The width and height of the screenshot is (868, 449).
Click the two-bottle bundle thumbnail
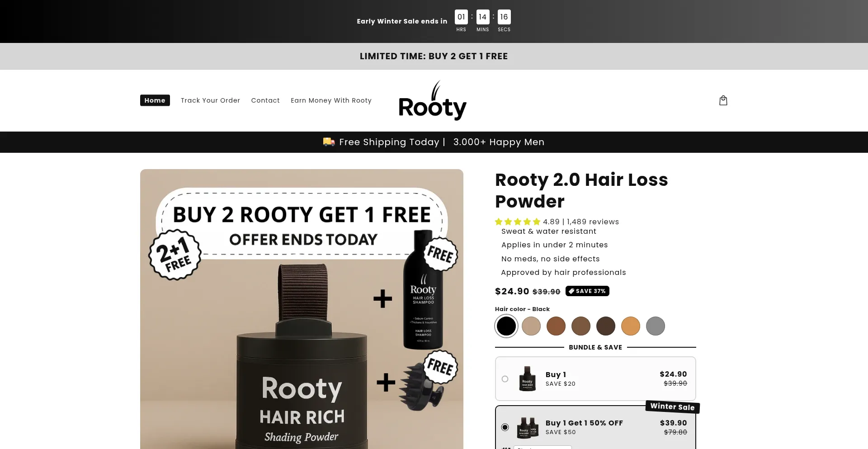tap(528, 427)
